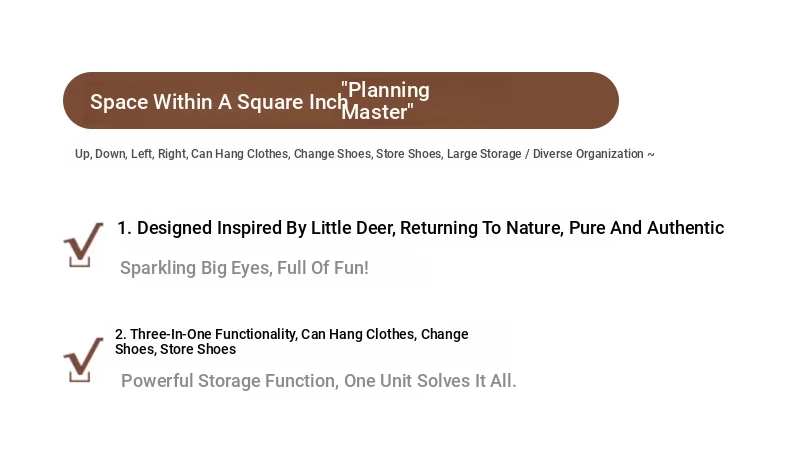Click the "Planning Master" quoted text in banner
The width and height of the screenshot is (790, 454).
pyautogui.click(x=385, y=101)
